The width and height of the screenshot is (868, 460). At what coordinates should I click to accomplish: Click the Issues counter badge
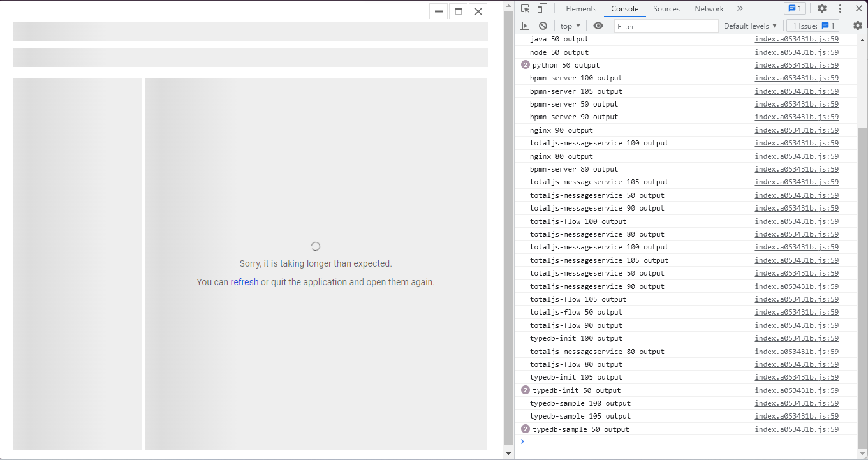[x=795, y=8]
